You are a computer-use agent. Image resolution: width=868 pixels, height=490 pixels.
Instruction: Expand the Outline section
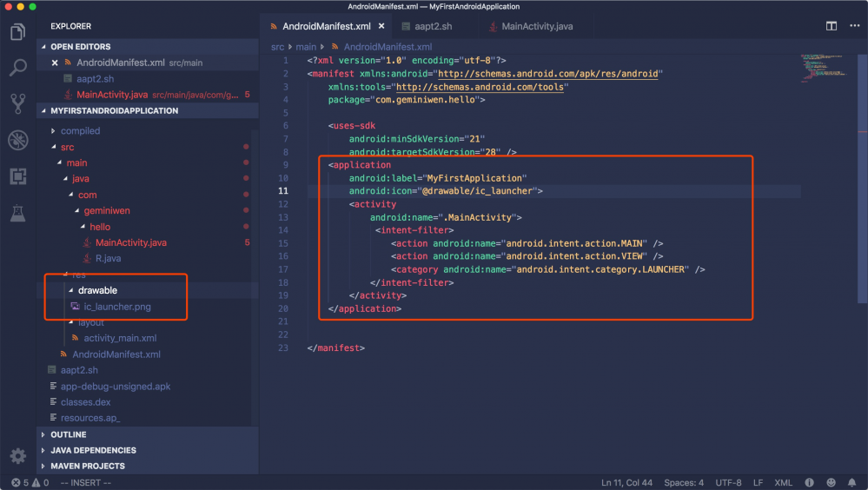[x=68, y=434]
